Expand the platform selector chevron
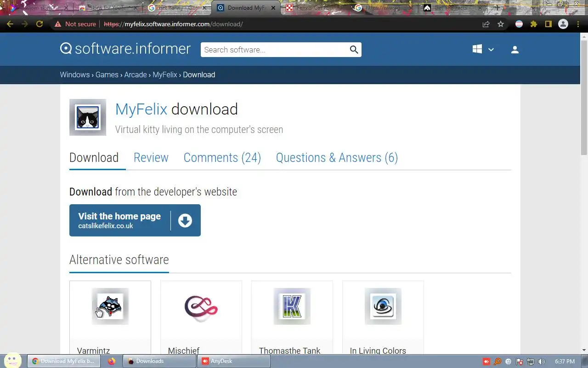 click(491, 50)
